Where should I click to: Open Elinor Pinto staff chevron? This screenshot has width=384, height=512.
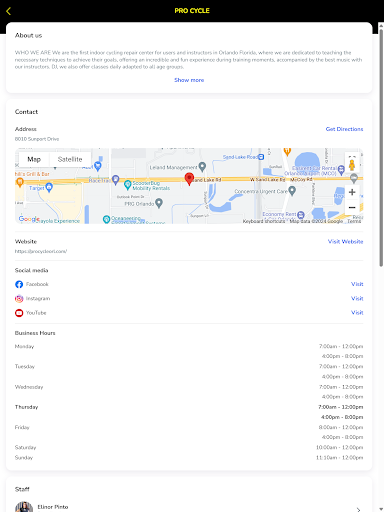[358, 509]
